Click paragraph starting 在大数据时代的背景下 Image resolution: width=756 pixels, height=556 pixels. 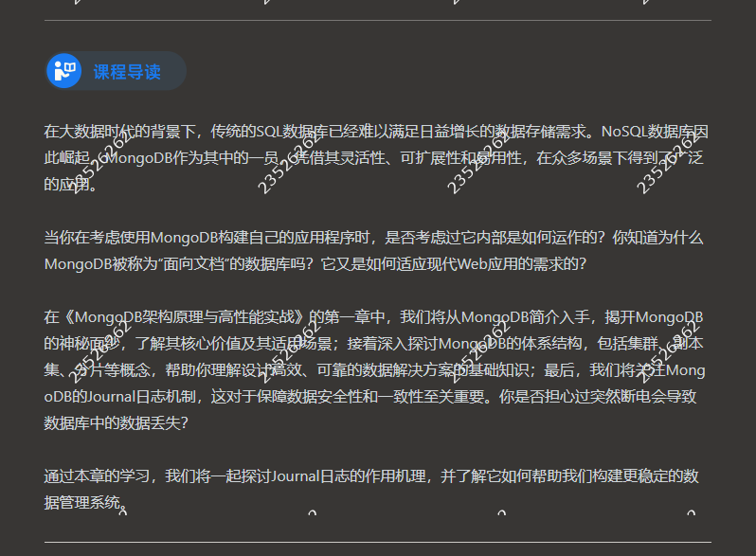point(376,157)
